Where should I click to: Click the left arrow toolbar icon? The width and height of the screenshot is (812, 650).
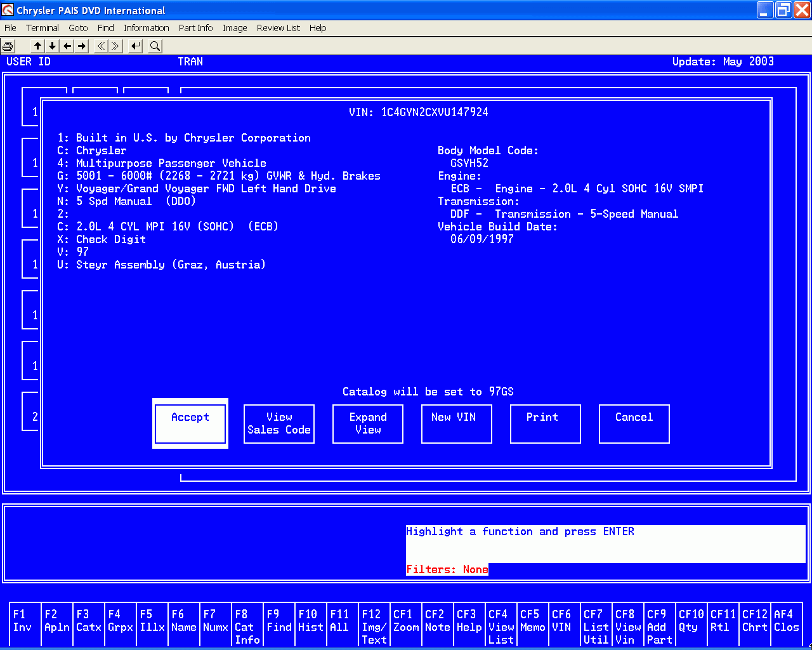(x=67, y=46)
